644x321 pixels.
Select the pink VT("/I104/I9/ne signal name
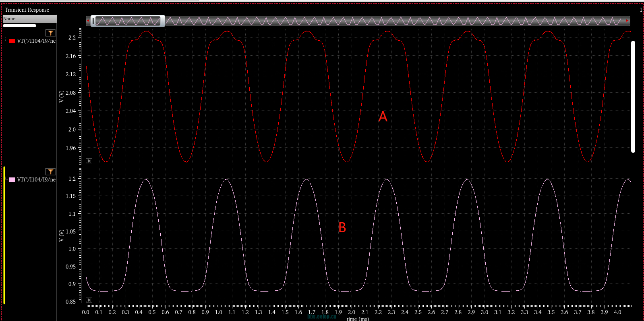(36, 179)
